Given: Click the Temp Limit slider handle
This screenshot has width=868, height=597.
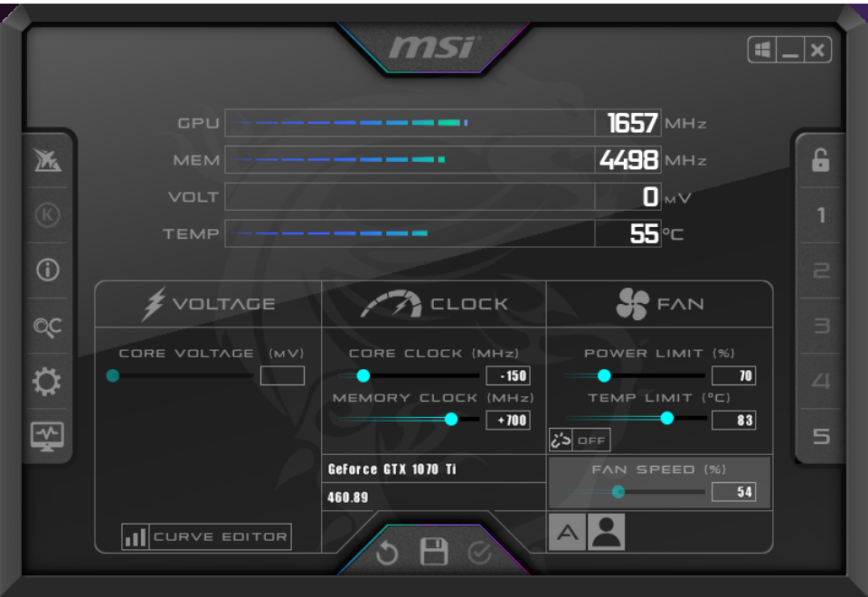Looking at the screenshot, I should coord(667,418).
